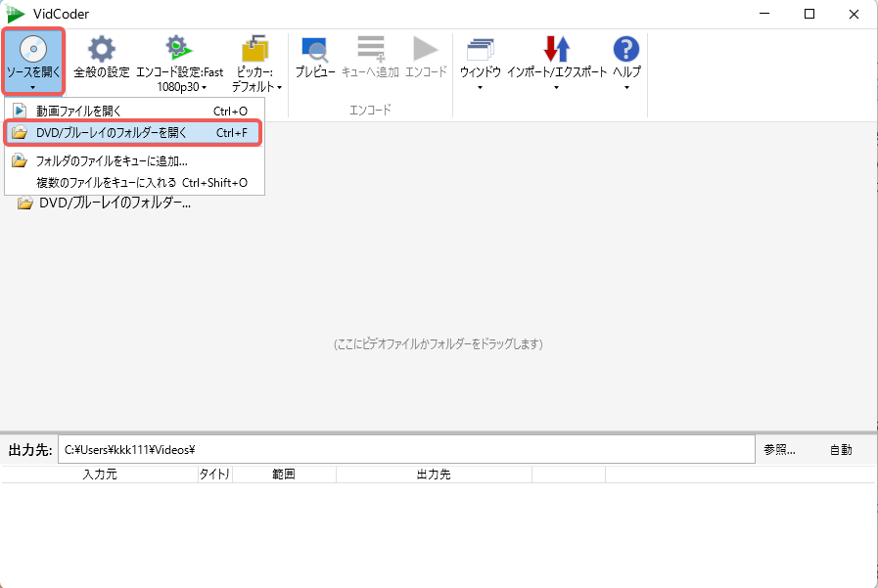878x588 pixels.
Task: Choose '複数のファイルをキューに入れる' menu entry
Action: point(106,182)
